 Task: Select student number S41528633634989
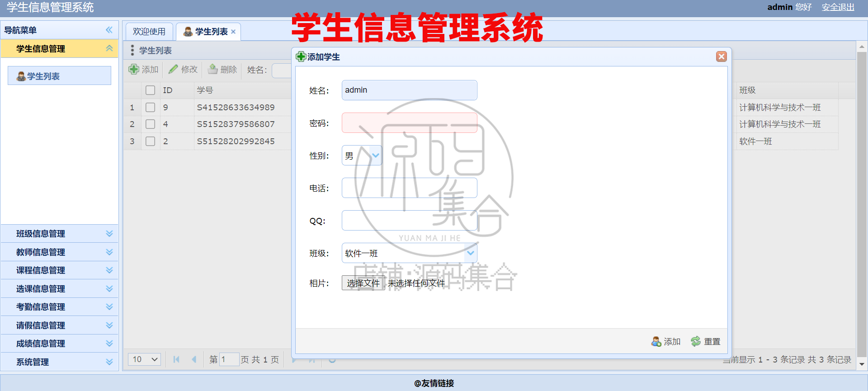pos(236,107)
